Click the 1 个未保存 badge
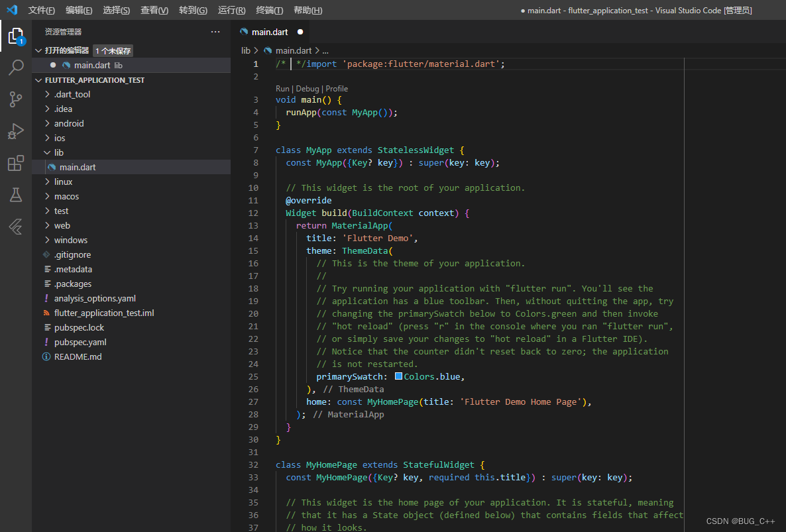This screenshot has height=532, width=786. coord(113,50)
